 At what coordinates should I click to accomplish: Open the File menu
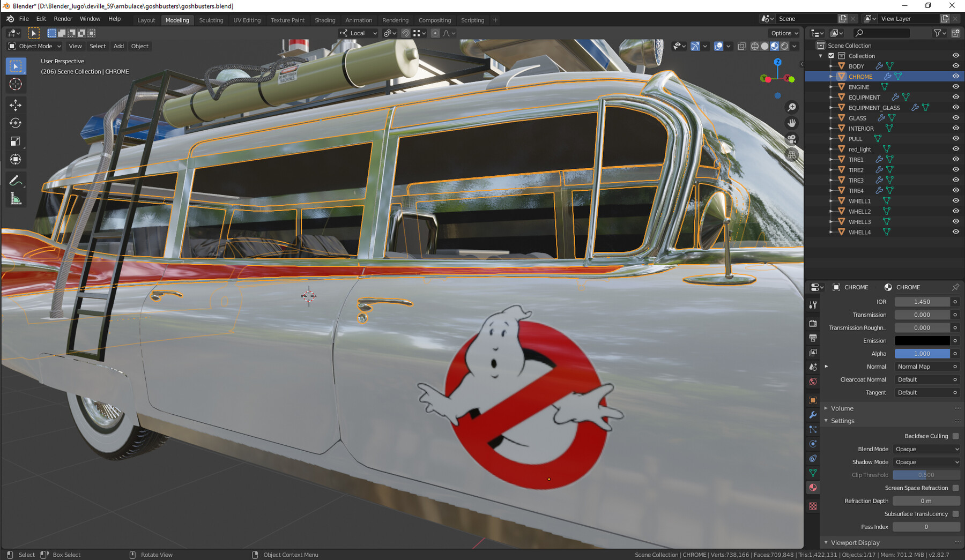[x=24, y=19]
